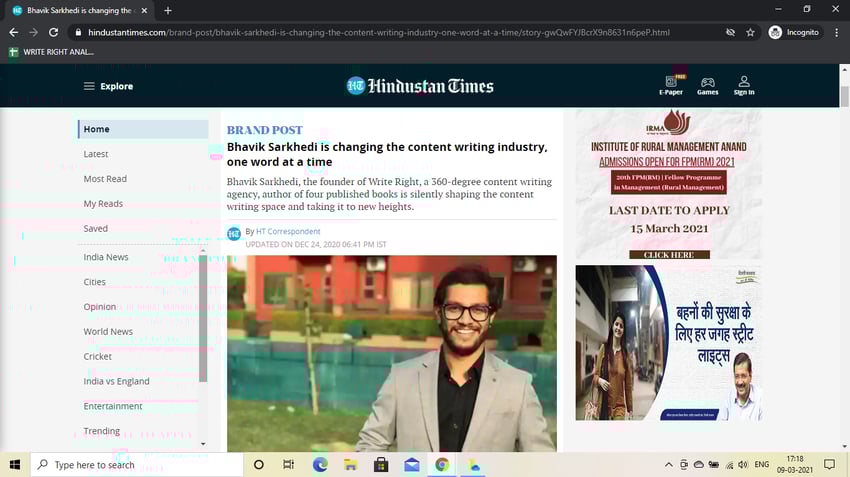Viewport: 850px width, 477px height.
Task: Click the IRMA admissions advertisement
Action: 668,184
